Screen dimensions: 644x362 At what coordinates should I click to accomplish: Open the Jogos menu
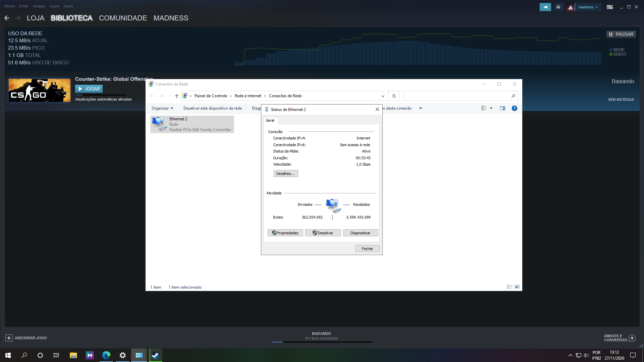pyautogui.click(x=54, y=6)
